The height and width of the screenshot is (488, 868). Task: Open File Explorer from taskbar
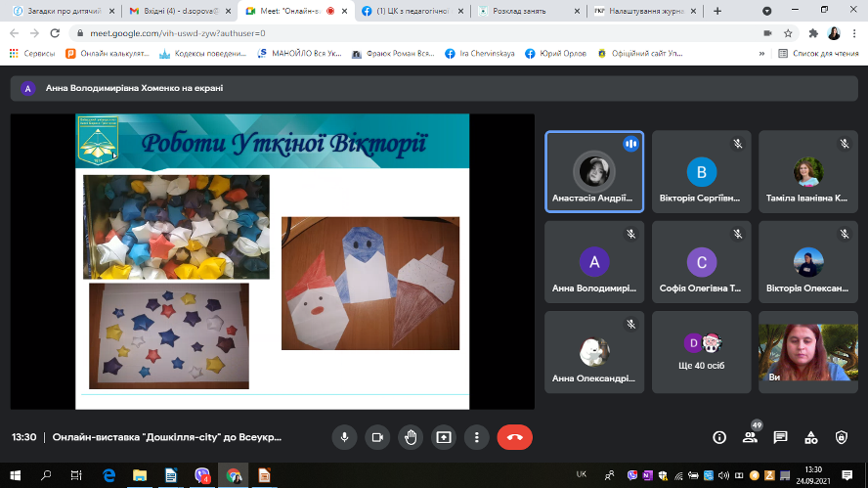[x=140, y=475]
